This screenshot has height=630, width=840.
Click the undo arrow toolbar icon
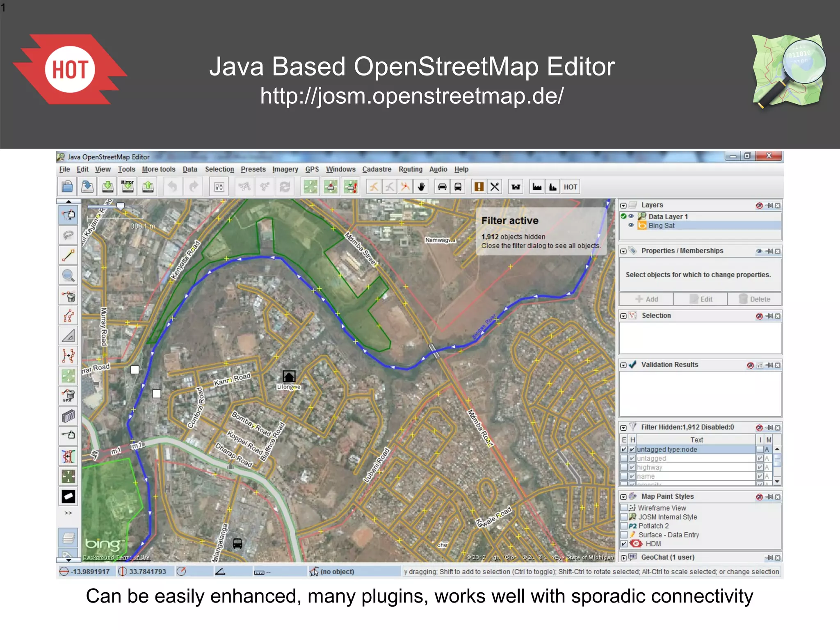(173, 187)
